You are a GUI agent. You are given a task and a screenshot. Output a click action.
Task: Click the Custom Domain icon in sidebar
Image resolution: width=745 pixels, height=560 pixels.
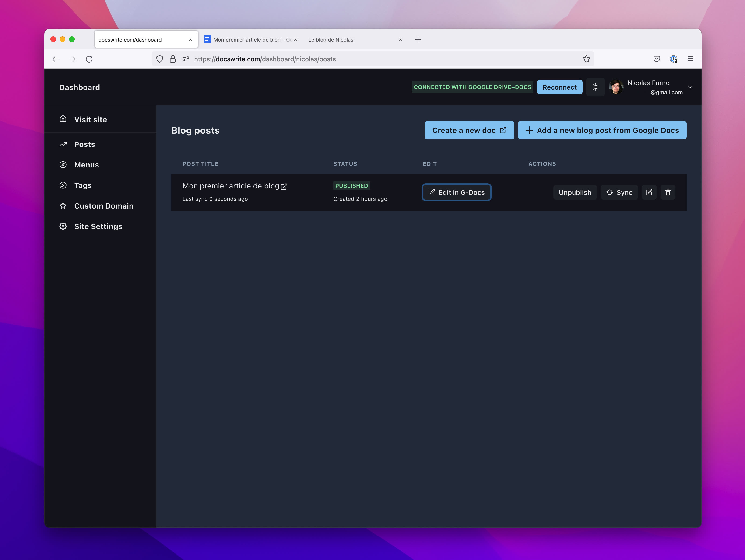[x=63, y=205]
